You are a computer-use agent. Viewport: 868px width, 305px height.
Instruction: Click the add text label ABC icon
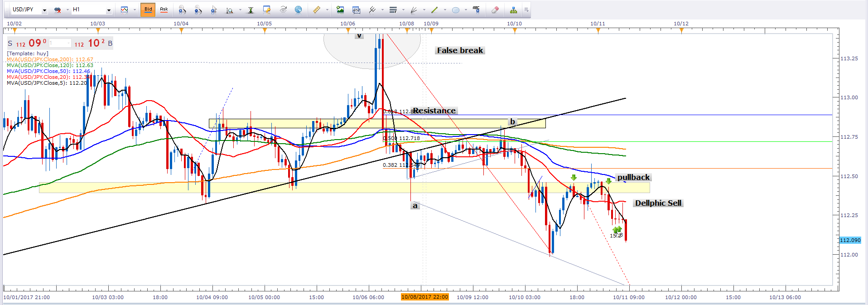click(476, 10)
